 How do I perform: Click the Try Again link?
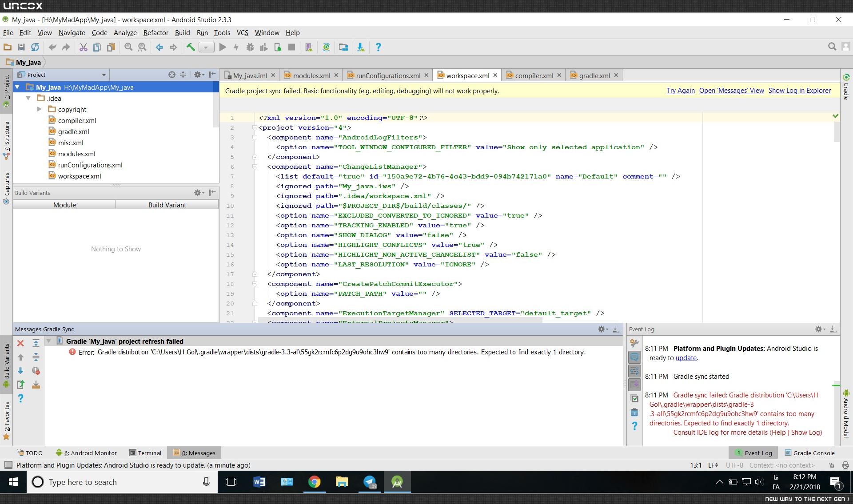pos(681,91)
